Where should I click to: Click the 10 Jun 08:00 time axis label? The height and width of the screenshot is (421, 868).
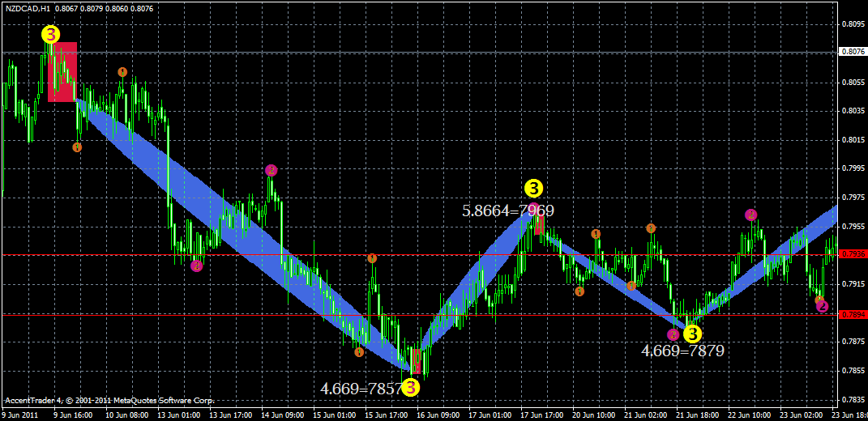(126, 414)
